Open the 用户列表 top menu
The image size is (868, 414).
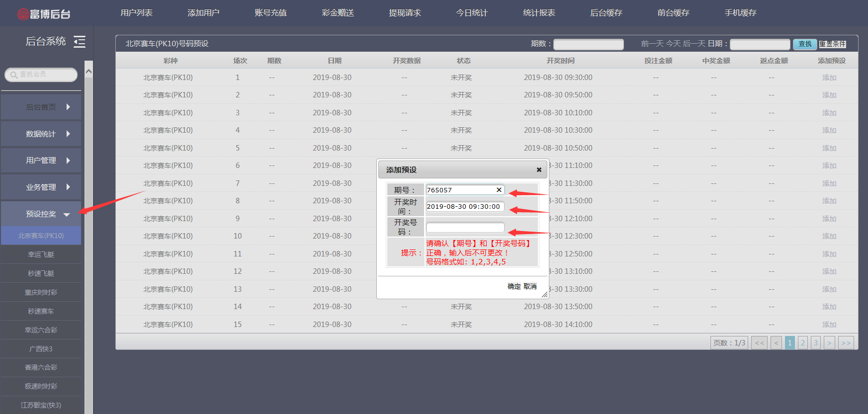click(136, 13)
